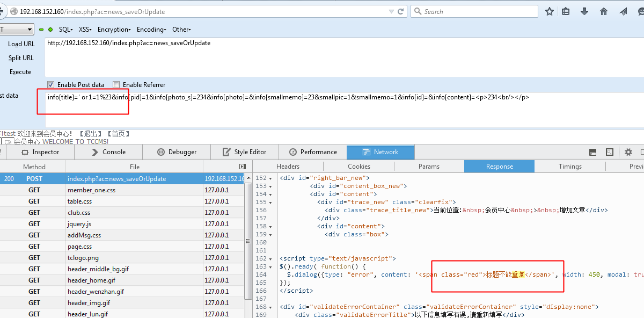Select the member_one.css request row

122,190
